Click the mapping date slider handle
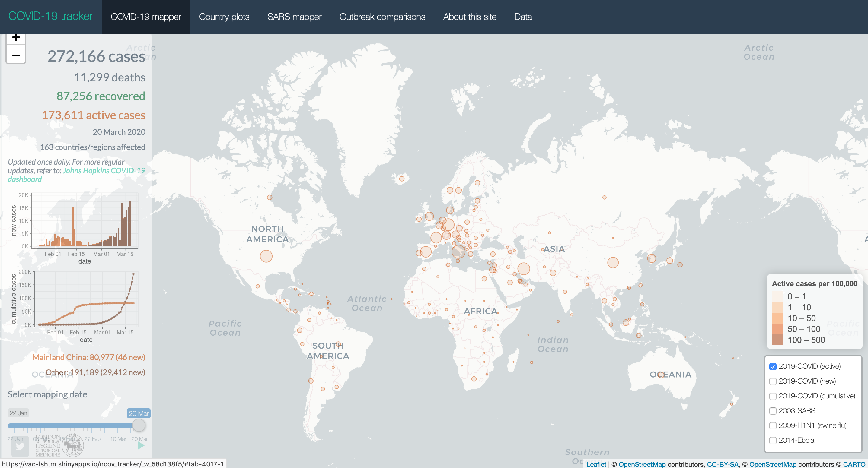The image size is (868, 468). tap(139, 425)
